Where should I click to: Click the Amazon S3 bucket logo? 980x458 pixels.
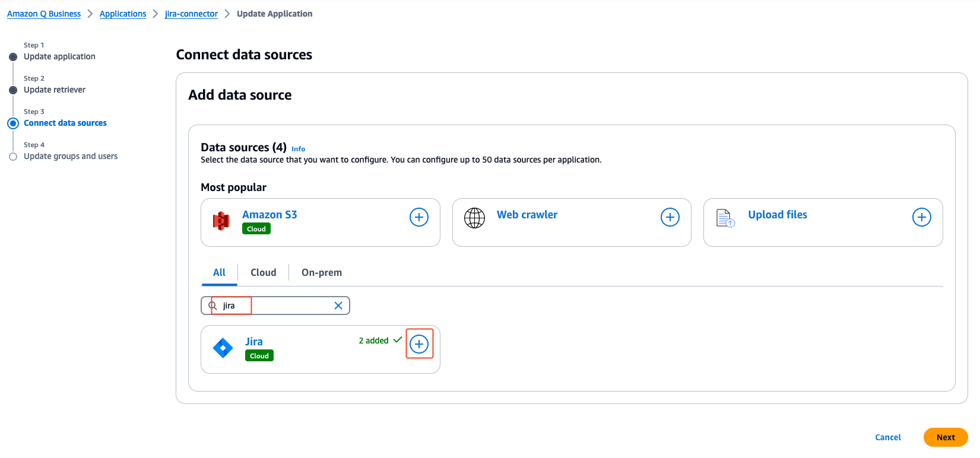(221, 221)
